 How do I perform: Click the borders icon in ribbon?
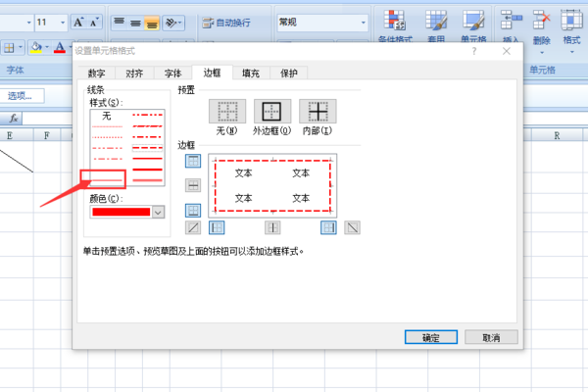click(9, 48)
